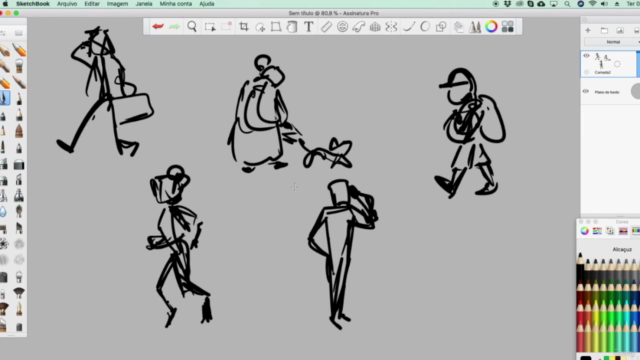Toggle Predictive Stroke
Screen dimensions: 640x360
pos(425,27)
